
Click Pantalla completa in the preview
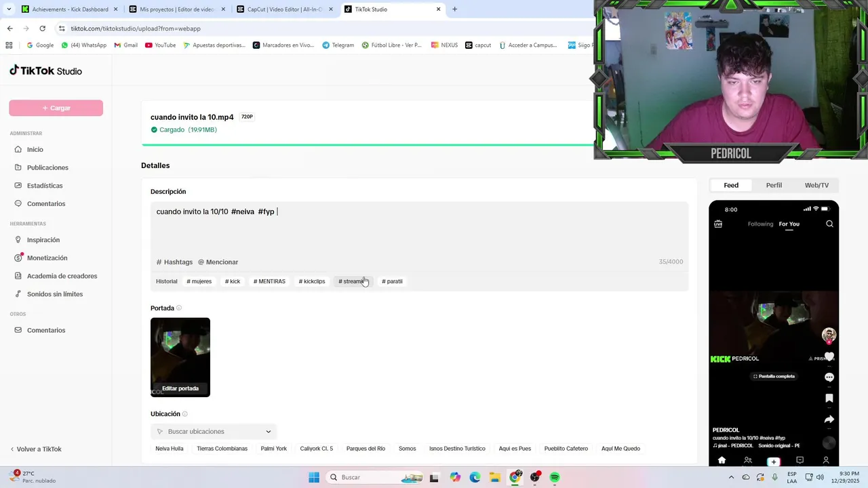point(774,376)
